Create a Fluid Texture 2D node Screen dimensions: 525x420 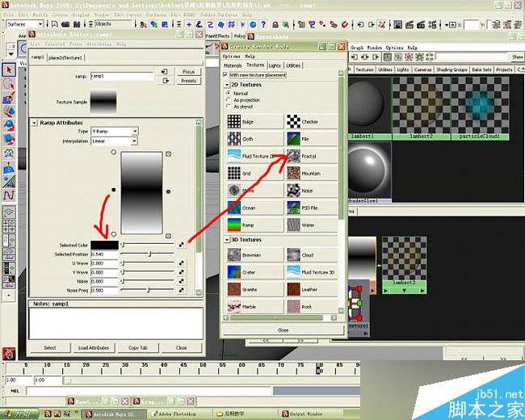point(254,157)
